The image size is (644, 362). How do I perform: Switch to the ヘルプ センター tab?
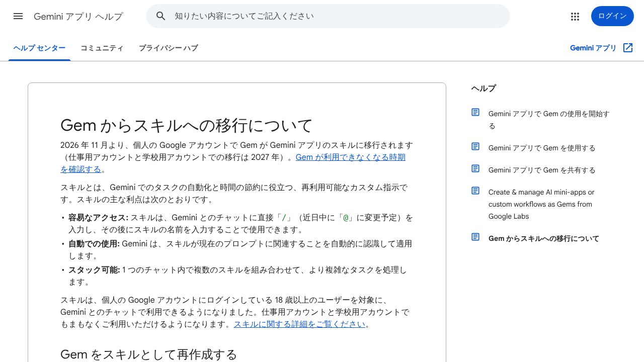click(39, 48)
